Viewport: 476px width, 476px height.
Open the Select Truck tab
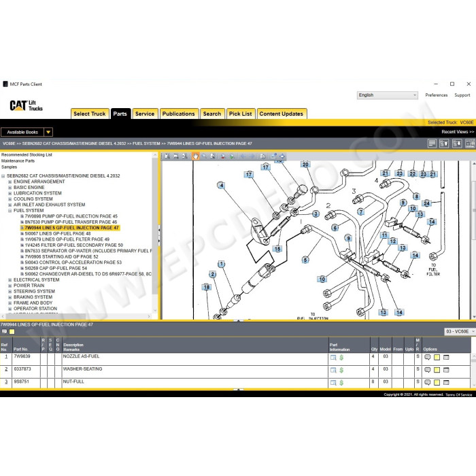[x=90, y=114]
